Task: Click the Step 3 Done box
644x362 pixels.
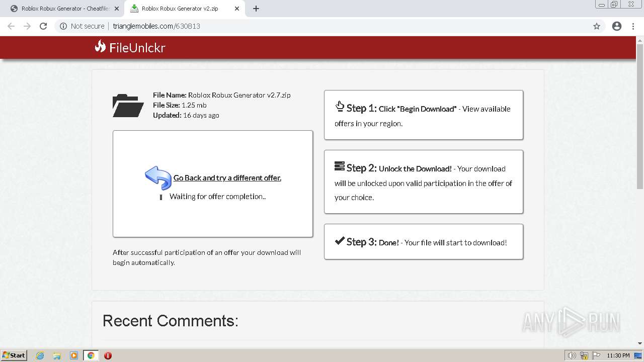Action: pyautogui.click(x=424, y=242)
